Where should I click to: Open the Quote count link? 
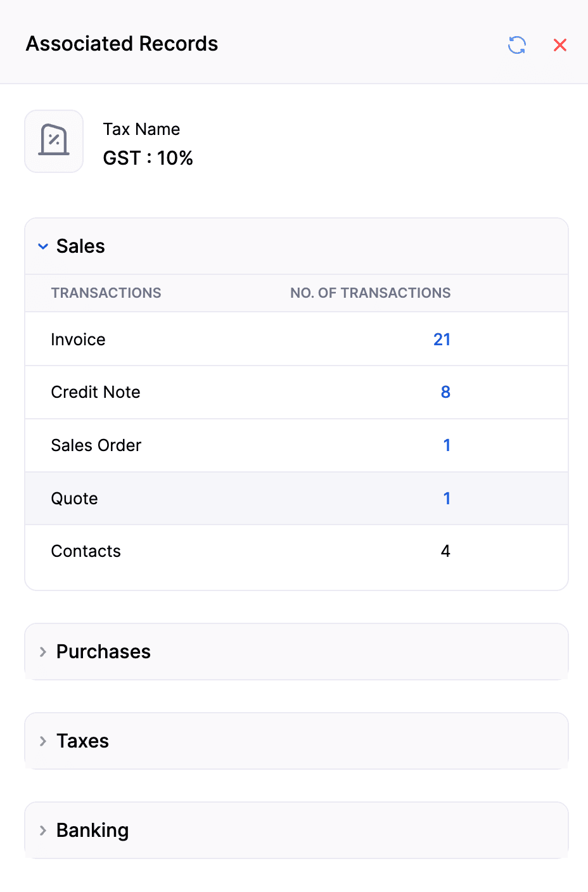(x=447, y=499)
